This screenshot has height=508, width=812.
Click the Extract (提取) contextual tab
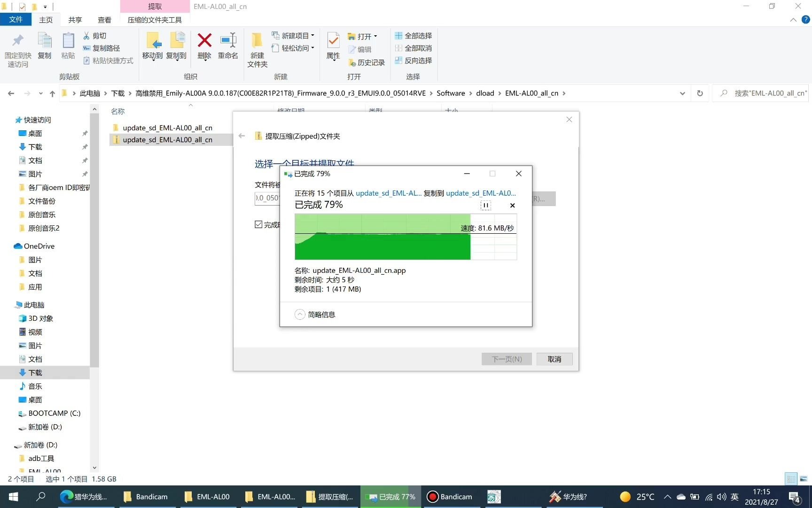point(155,7)
